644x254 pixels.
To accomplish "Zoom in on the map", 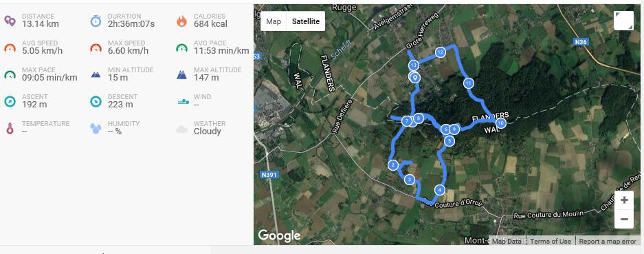I will click(624, 200).
